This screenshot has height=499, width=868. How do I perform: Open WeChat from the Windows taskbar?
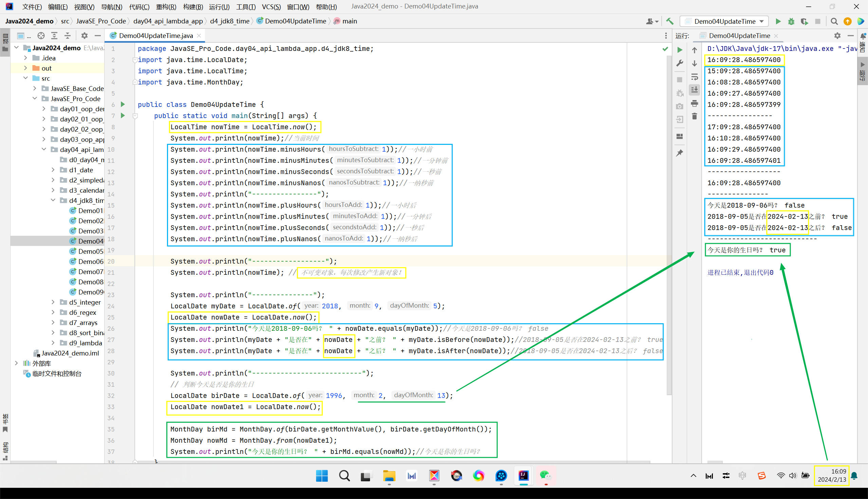click(x=545, y=476)
